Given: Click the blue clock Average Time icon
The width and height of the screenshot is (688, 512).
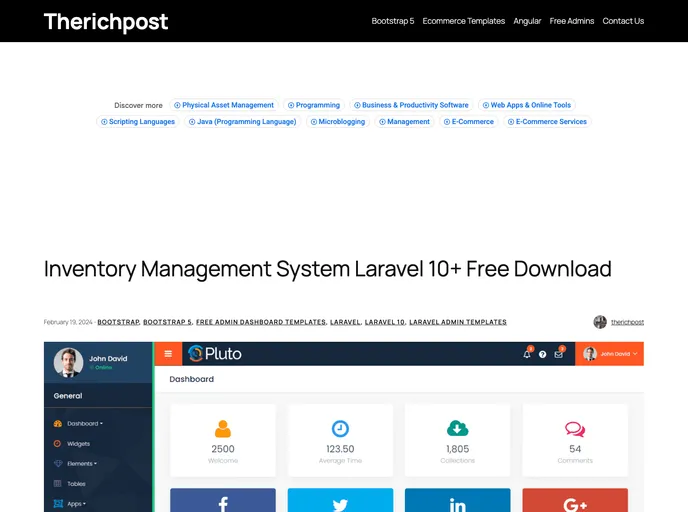Looking at the screenshot, I should pos(340,428).
